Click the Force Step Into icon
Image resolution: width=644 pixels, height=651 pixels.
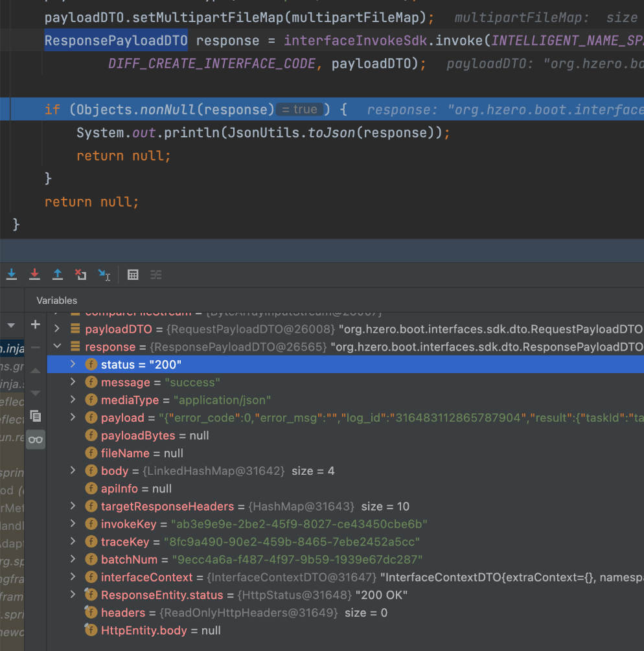pos(34,275)
